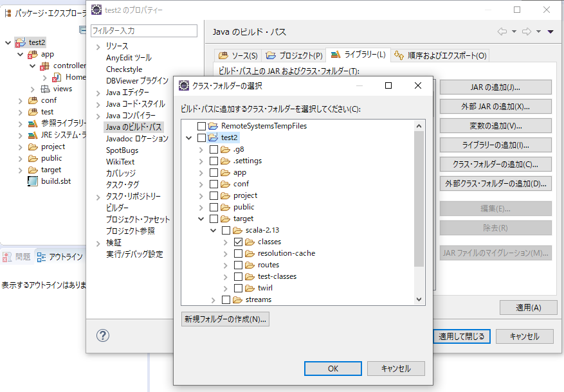Switch to the ソース(S) tab
This screenshot has width=564, height=392.
pos(238,55)
